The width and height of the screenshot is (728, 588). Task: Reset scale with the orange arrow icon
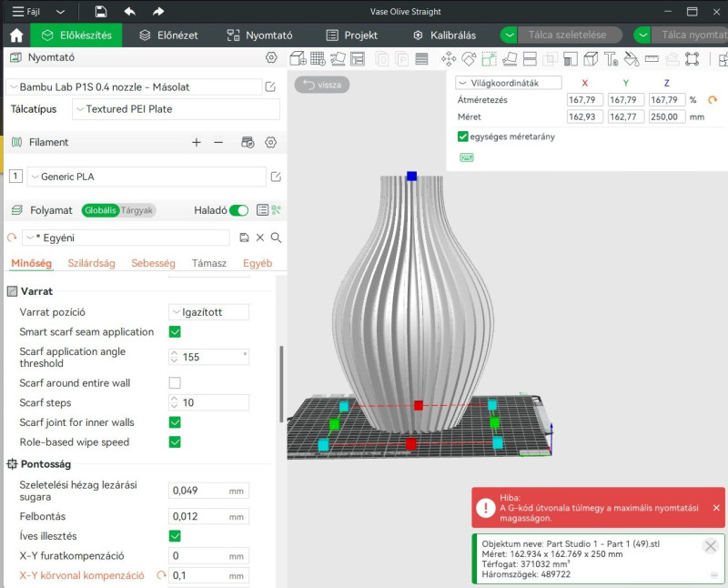point(713,99)
